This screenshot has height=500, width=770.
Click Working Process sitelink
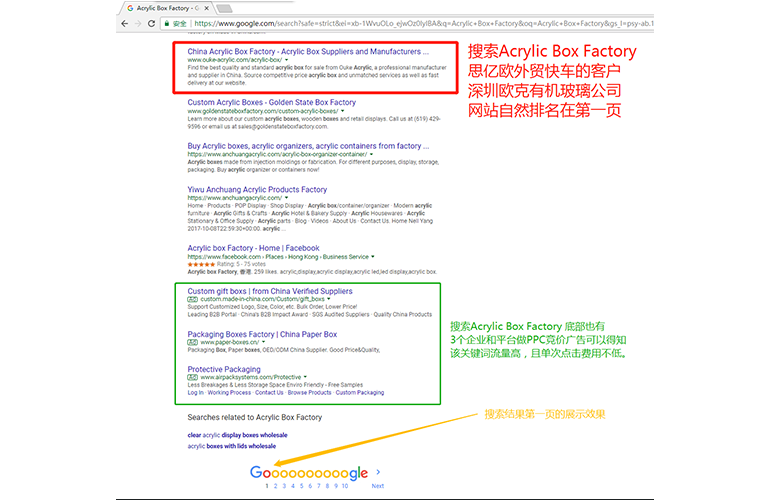coord(229,393)
